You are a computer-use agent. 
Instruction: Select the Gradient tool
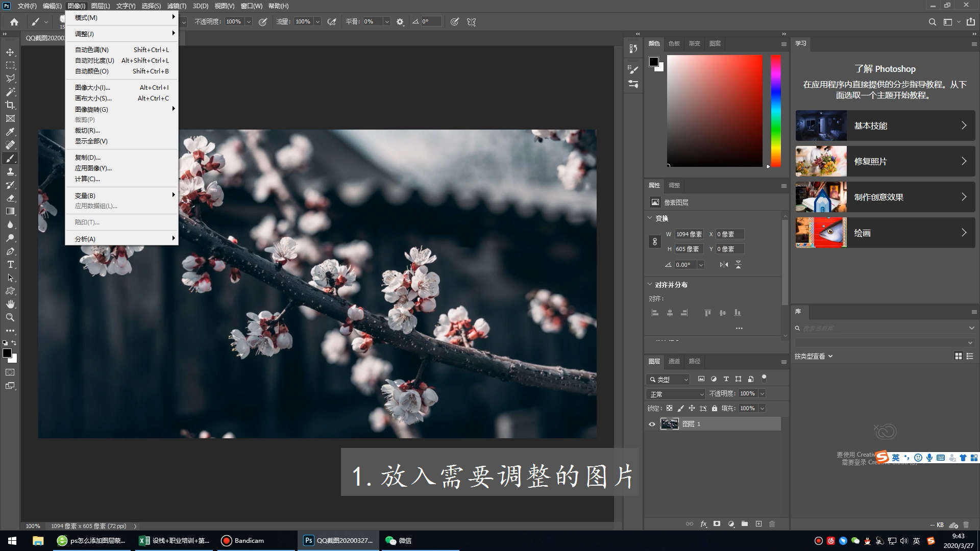pos(10,211)
